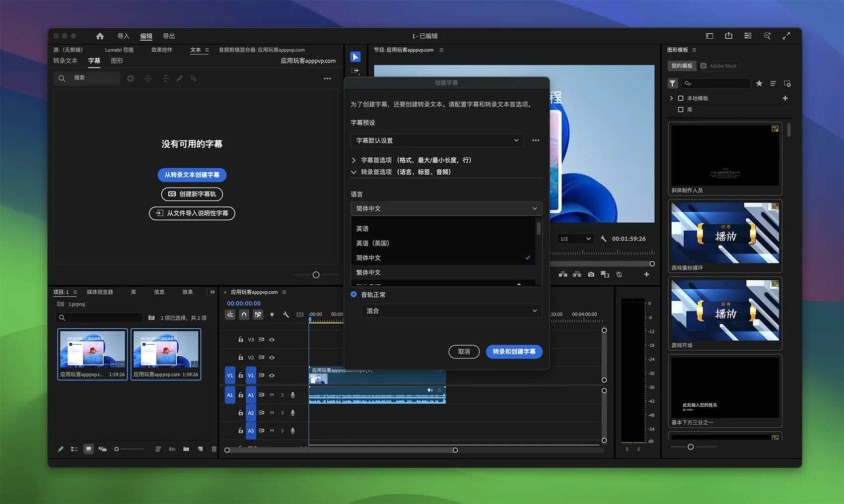The height and width of the screenshot is (504, 844).
Task: Switch project panel to icon view
Action: (88, 449)
